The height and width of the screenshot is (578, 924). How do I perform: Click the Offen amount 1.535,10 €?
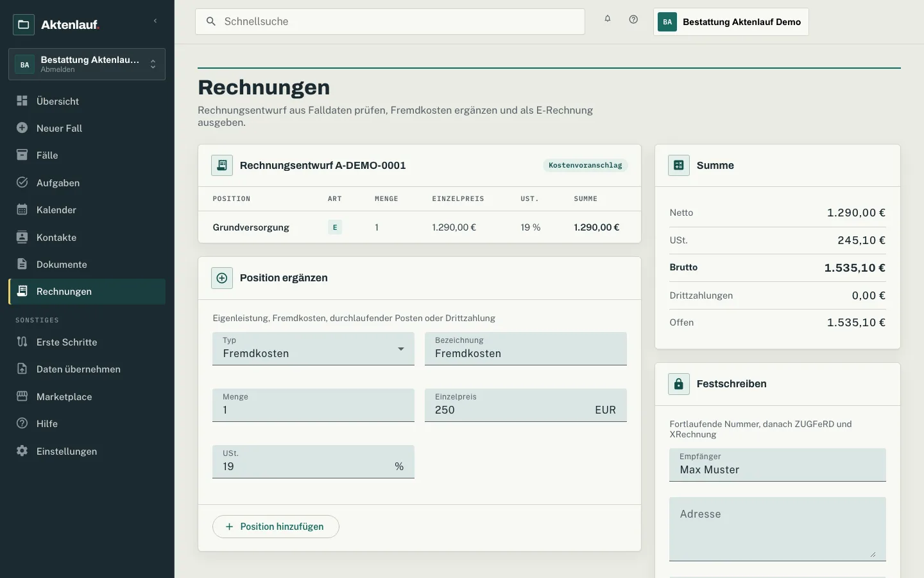[856, 322]
